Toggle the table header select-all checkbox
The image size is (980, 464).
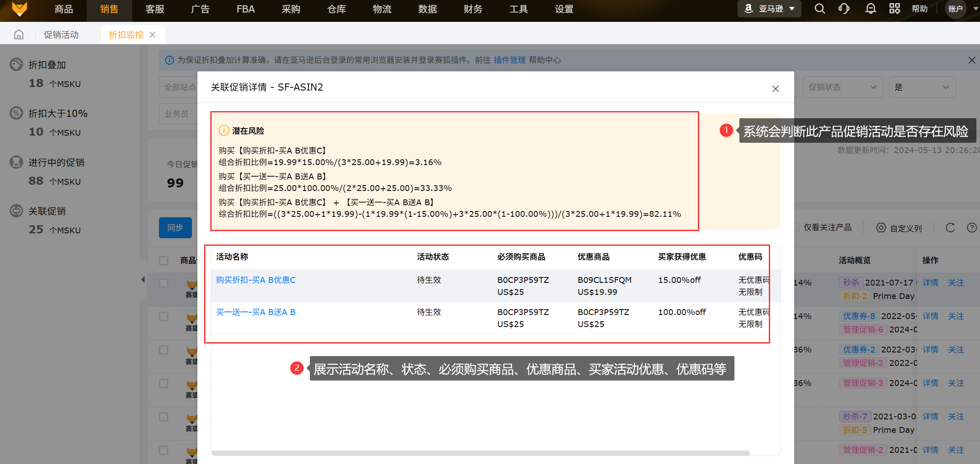[164, 261]
